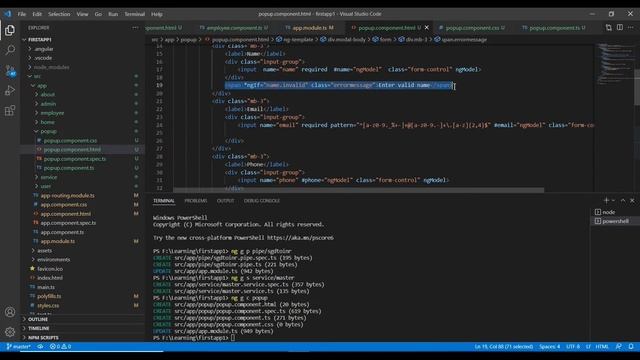Switch to the OUTPUT panel tab
The height and width of the screenshot is (360, 640).
tap(225, 201)
